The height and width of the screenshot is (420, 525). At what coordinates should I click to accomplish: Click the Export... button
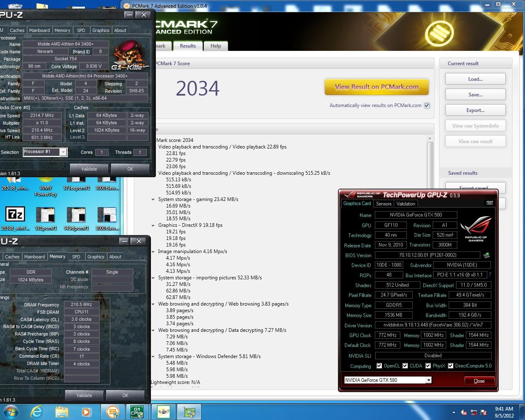475,110
